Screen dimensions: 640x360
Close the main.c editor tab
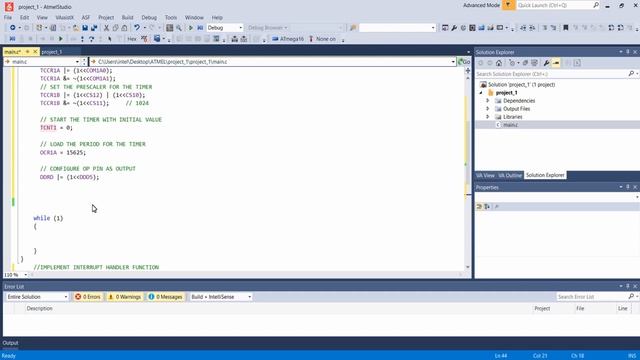pyautogui.click(x=35, y=51)
